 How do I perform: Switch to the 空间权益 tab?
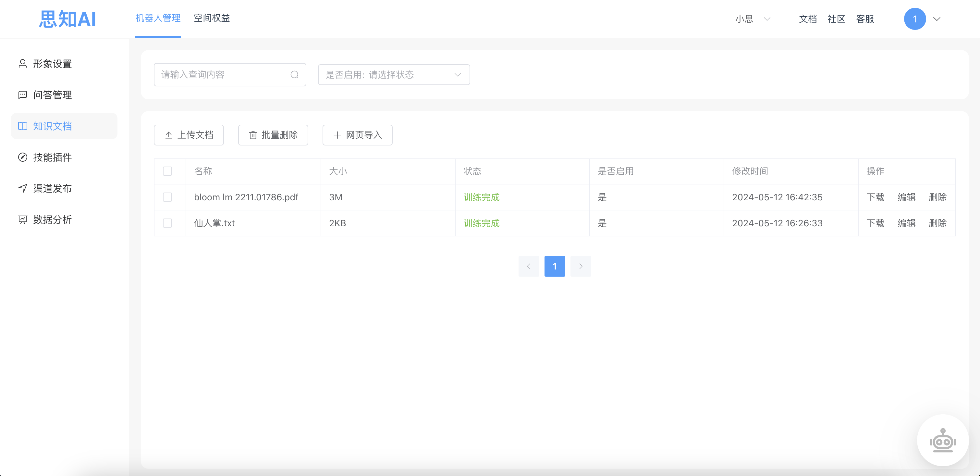212,18
